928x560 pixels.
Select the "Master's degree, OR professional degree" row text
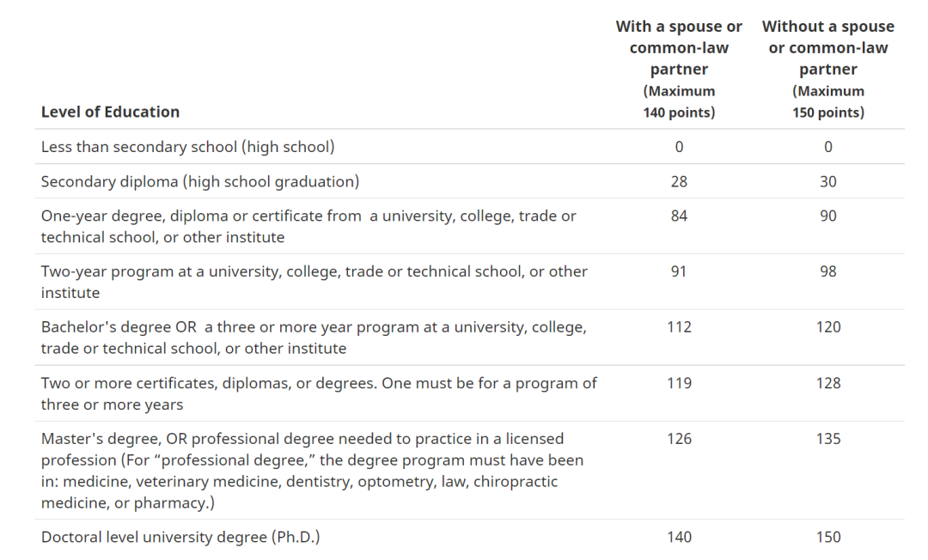[x=312, y=470]
